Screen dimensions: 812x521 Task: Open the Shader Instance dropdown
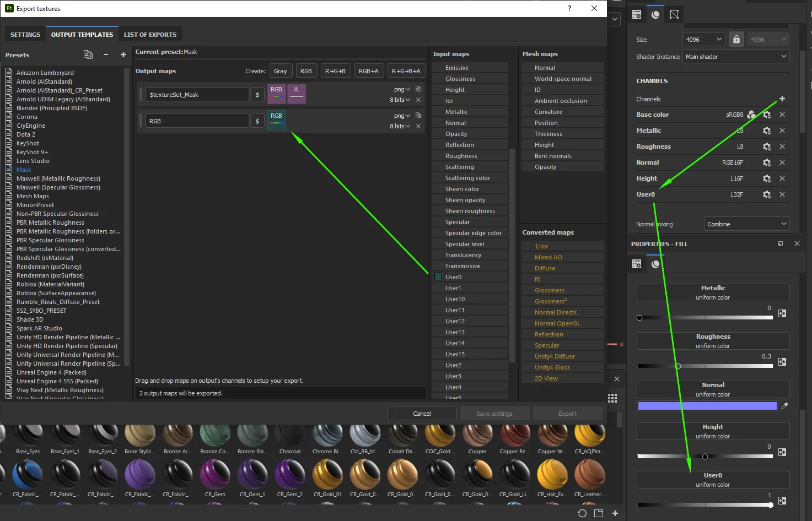pos(736,56)
